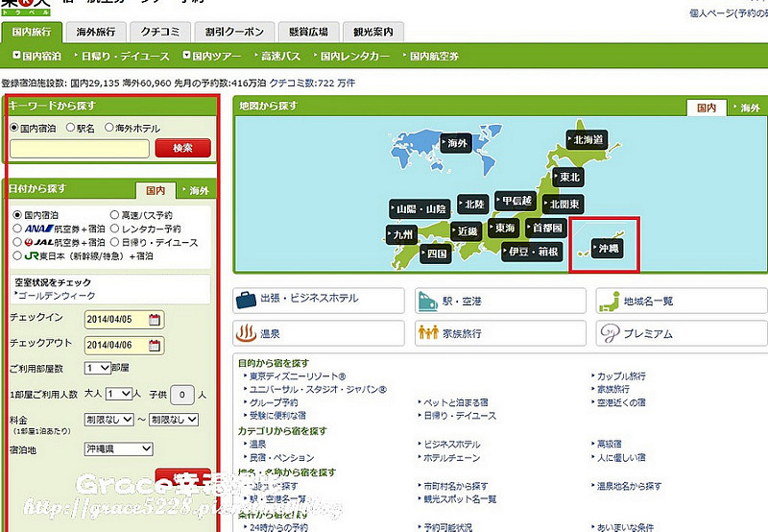The height and width of the screenshot is (532, 768).
Task: Open the 割引クーポン tab
Action: tap(234, 33)
